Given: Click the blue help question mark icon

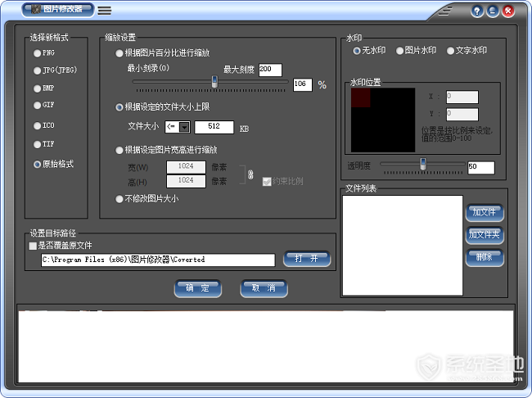Looking at the screenshot, I should click(x=476, y=11).
